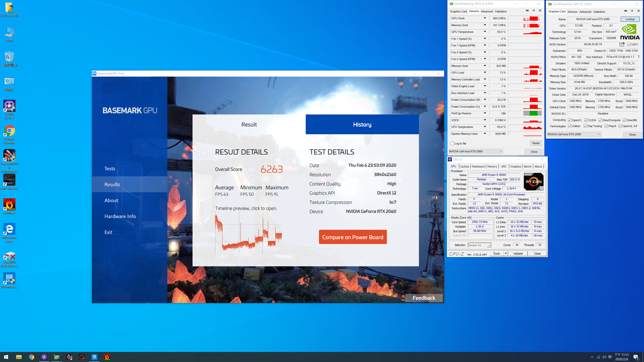Toggle the Ray Tracing checkbox
This screenshot has height=362, width=644.
pyautogui.click(x=585, y=126)
